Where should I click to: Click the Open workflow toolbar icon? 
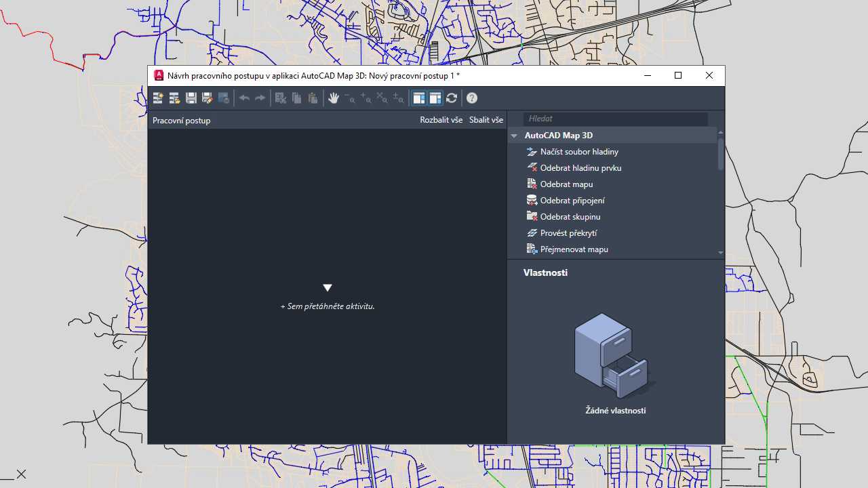[174, 98]
